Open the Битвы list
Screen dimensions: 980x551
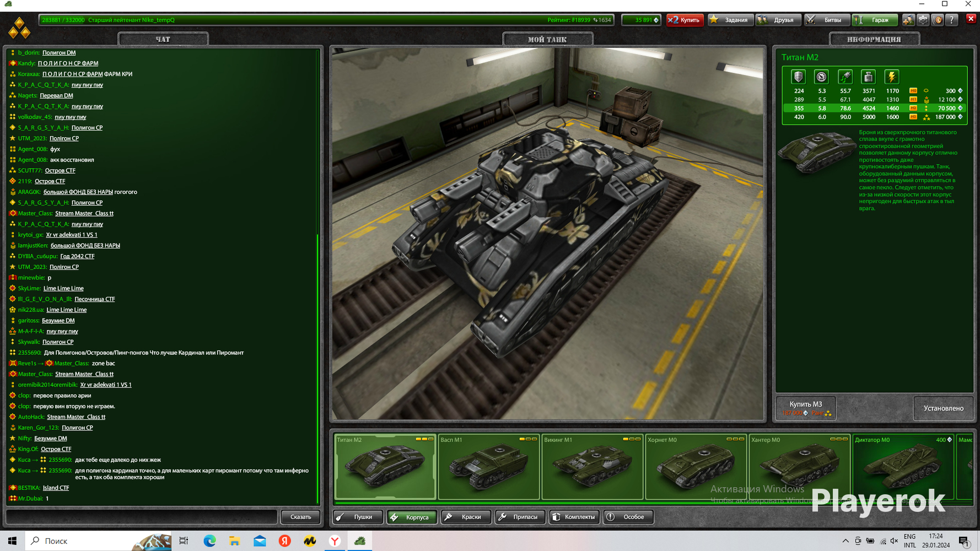827,20
